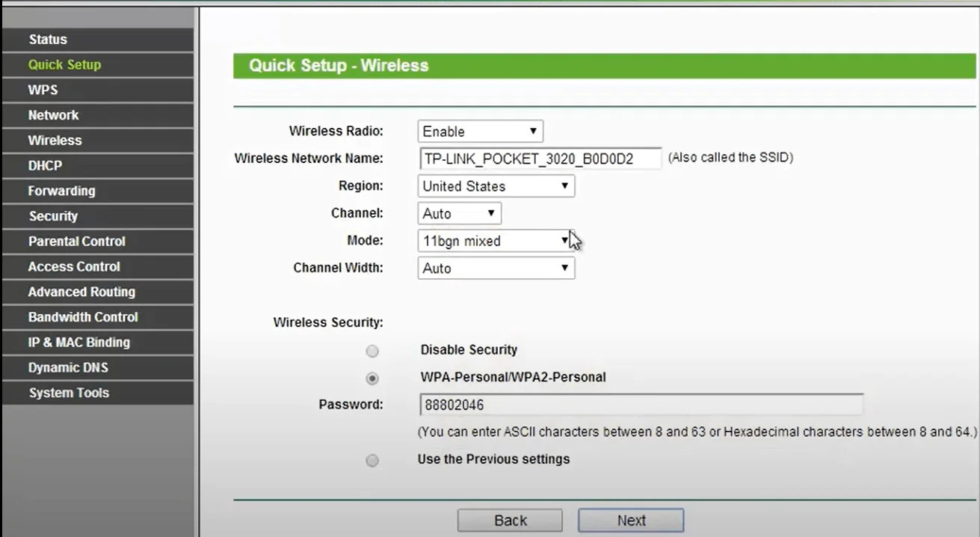
Task: Click the Wireless Network Name input field
Action: tap(539, 159)
